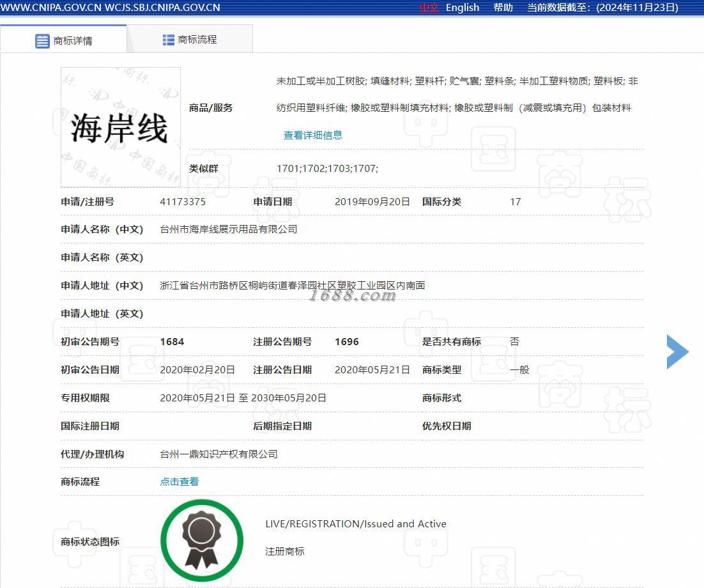
Task: Switch to the 商标流程 tab
Action: 190,40
